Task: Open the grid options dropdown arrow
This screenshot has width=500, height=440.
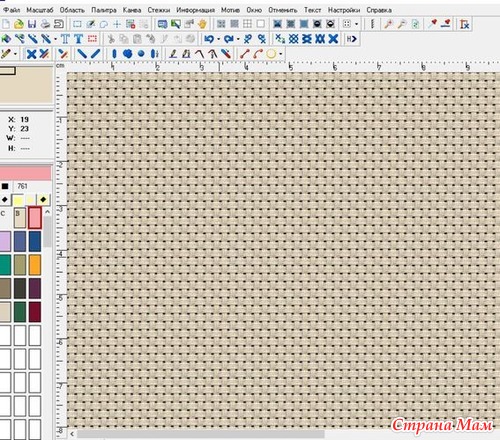Action: coord(357,24)
